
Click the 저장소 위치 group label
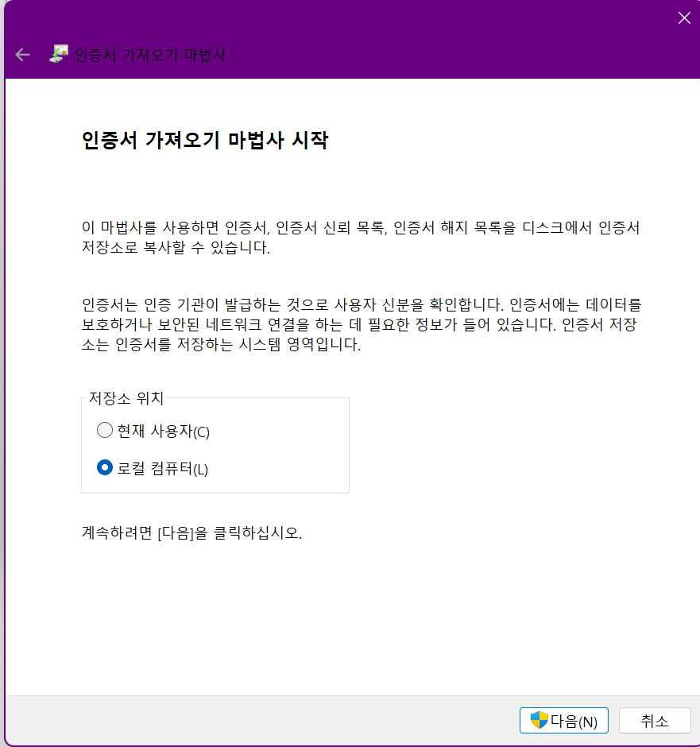(x=126, y=398)
